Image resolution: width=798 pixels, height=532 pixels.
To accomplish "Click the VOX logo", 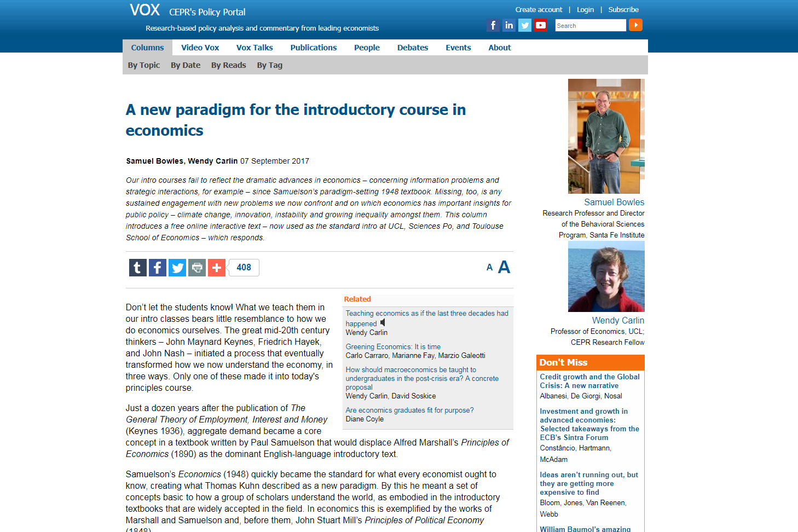I will 145,10.
